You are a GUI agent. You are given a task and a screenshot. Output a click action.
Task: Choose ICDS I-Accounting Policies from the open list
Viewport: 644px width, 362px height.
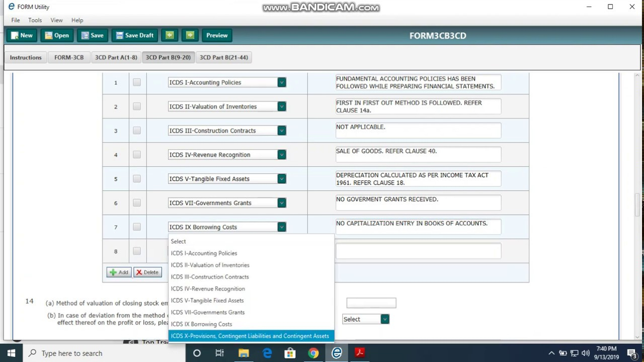251,253
